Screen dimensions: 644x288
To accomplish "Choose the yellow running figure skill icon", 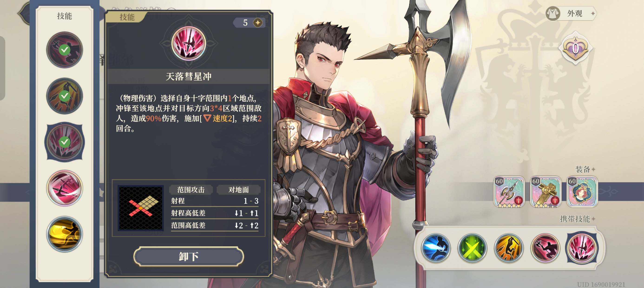I will tap(65, 234).
